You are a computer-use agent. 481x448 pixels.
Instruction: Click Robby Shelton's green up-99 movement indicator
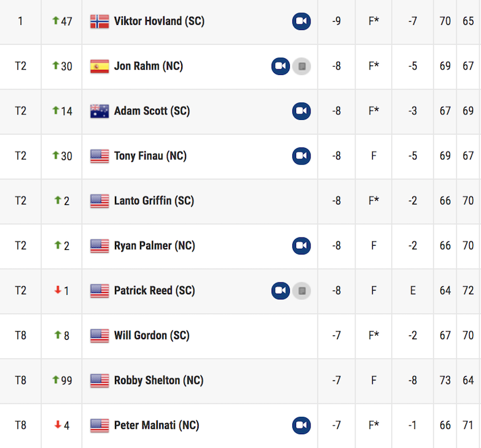click(x=62, y=381)
